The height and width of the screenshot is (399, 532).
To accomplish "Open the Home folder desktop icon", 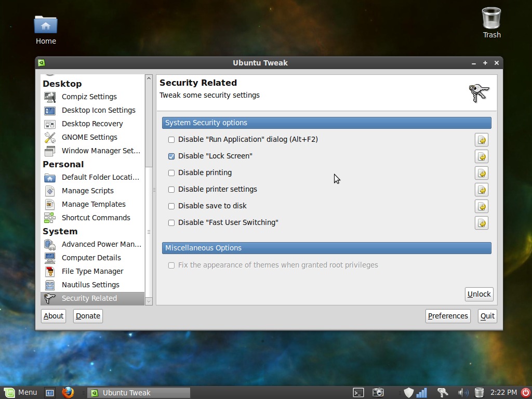I will tap(46, 30).
